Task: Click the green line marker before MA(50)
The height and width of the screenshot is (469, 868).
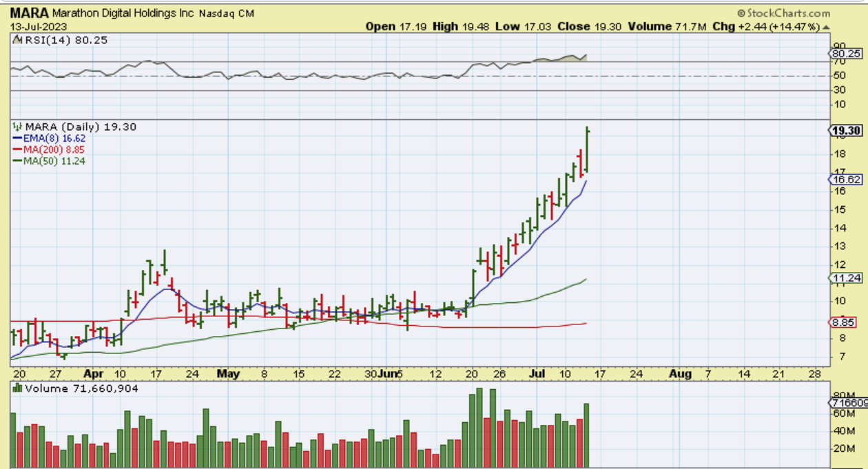Action: (x=17, y=160)
